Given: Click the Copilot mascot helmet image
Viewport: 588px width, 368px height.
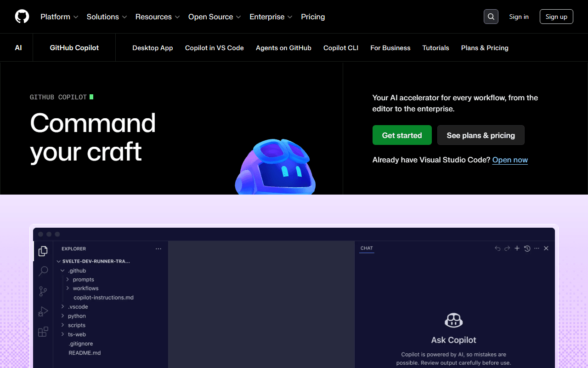Looking at the screenshot, I should 275,167.
